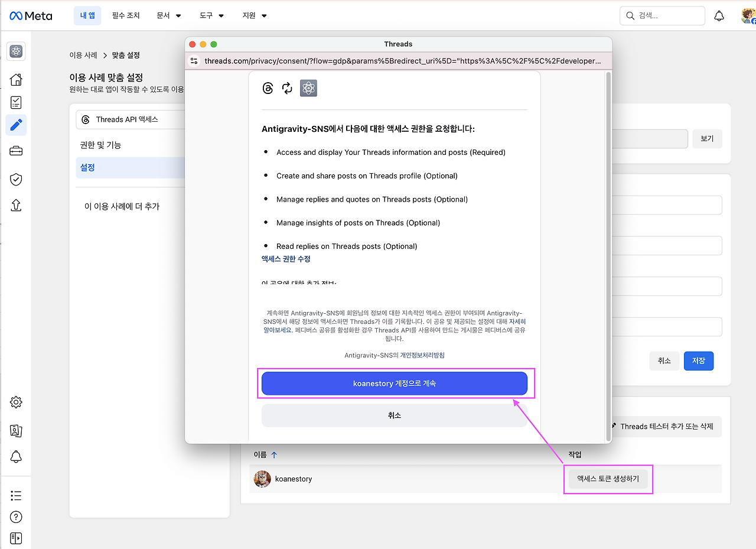The image size is (756, 549).
Task: Click the Threads popup address bar URL
Action: coord(402,61)
